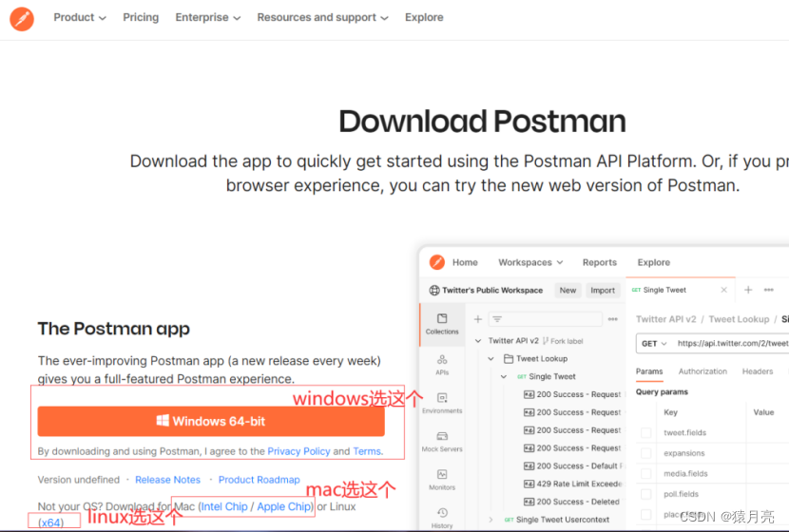Enable the expansions parameter checkbox
789x532 pixels.
[646, 453]
